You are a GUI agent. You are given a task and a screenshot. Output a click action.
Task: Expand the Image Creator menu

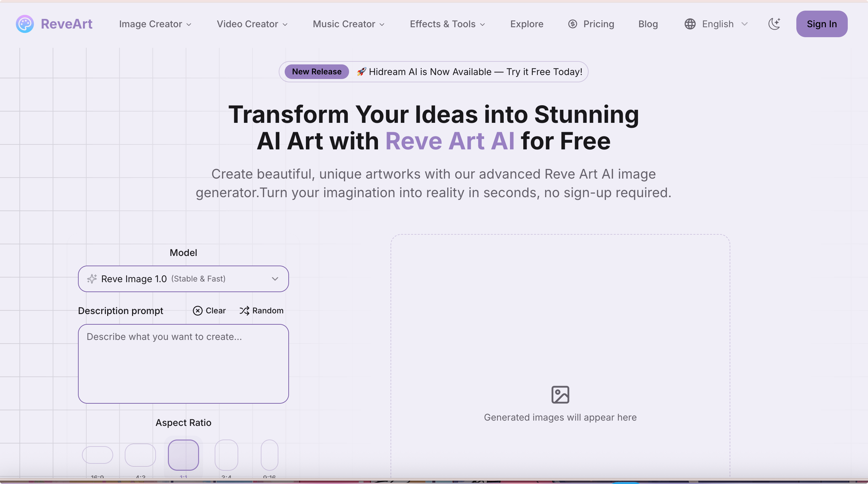(x=155, y=24)
